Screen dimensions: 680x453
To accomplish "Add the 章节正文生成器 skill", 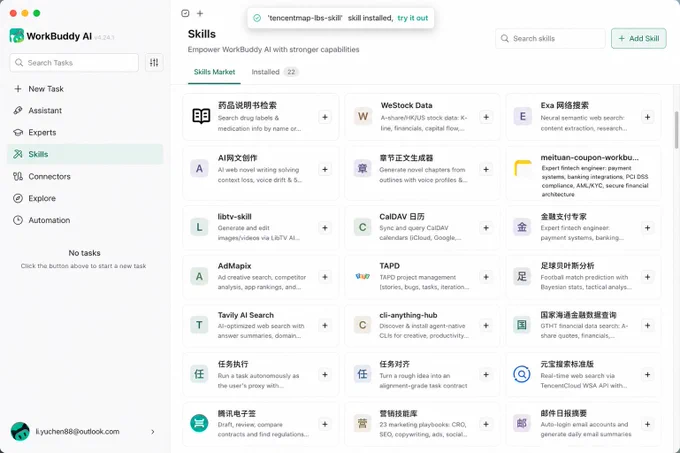I will [x=486, y=169].
